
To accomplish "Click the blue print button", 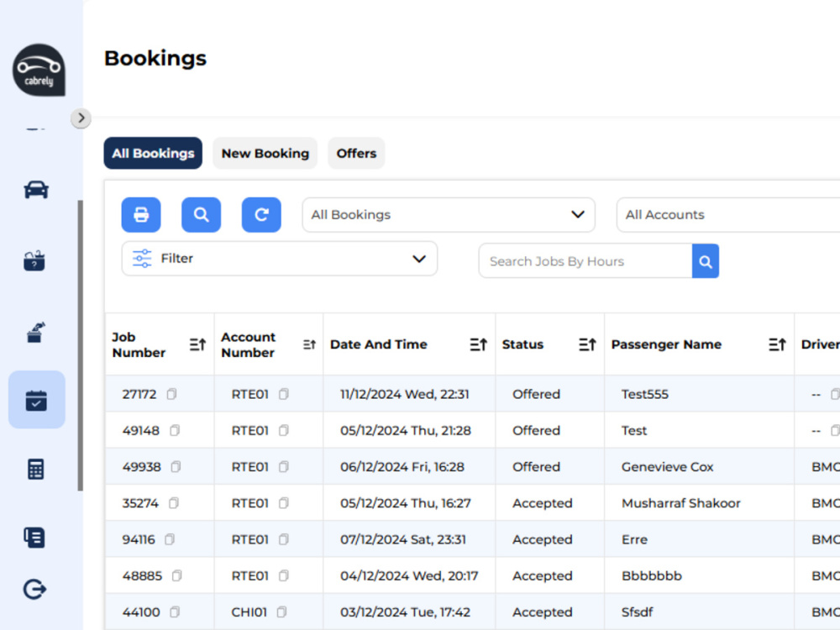I will click(x=141, y=215).
